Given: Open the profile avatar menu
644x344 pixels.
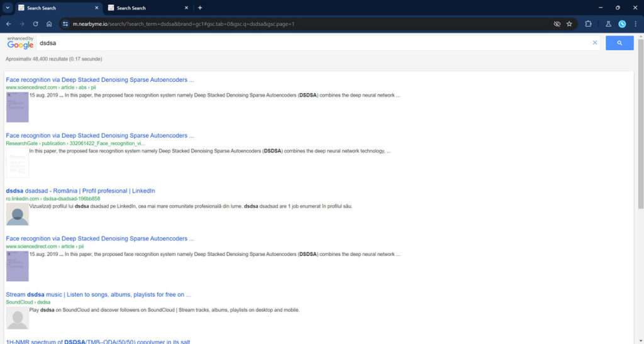Looking at the screenshot, I should [622, 24].
